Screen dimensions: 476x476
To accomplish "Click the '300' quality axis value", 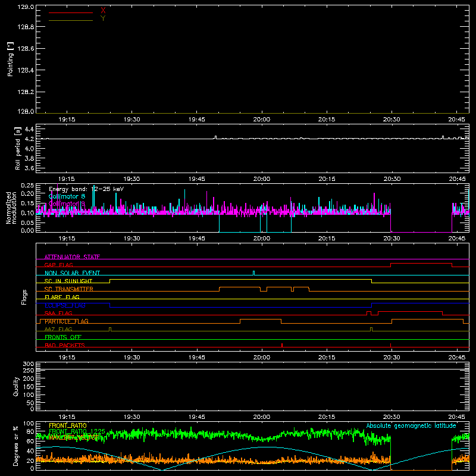I will (x=29, y=364).
